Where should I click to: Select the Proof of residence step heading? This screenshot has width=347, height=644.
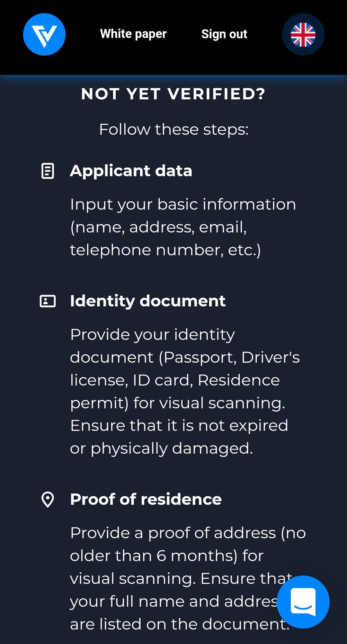pos(146,499)
